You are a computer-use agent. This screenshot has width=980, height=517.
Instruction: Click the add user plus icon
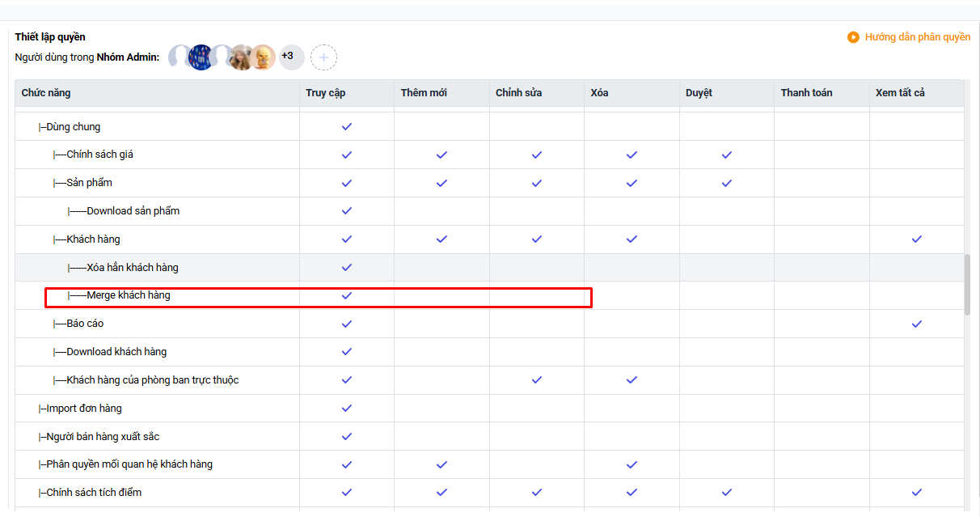point(323,57)
